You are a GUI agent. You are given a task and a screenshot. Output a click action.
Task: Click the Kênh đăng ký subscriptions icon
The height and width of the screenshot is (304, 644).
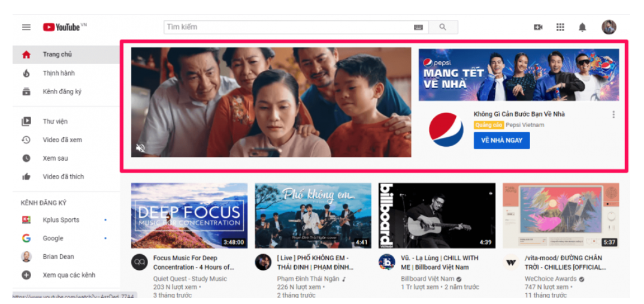click(x=26, y=92)
